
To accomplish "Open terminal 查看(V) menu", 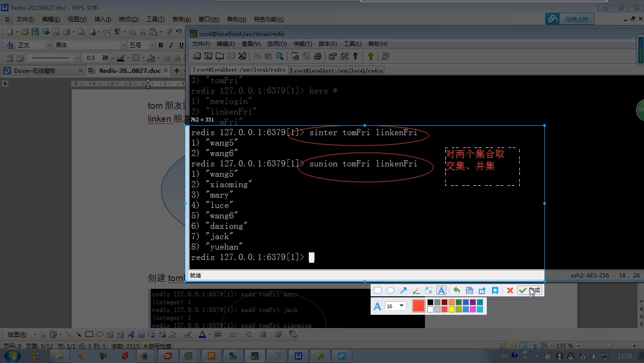I will [x=251, y=44].
